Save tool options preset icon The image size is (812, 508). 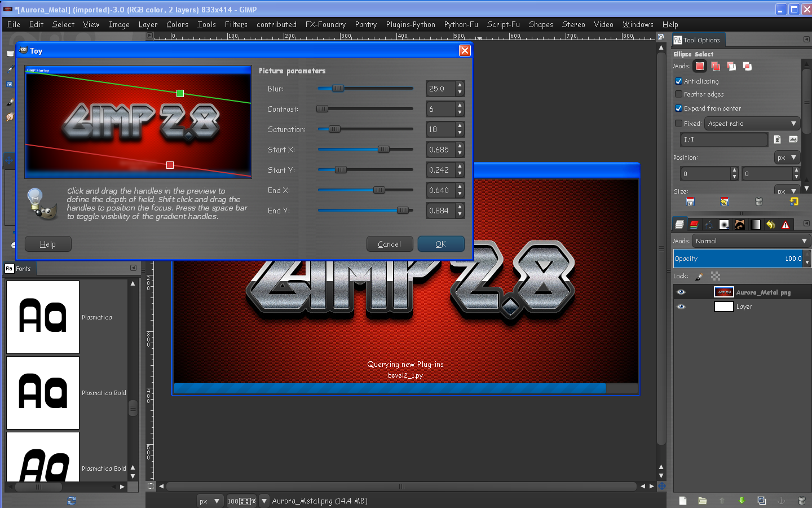tap(690, 202)
